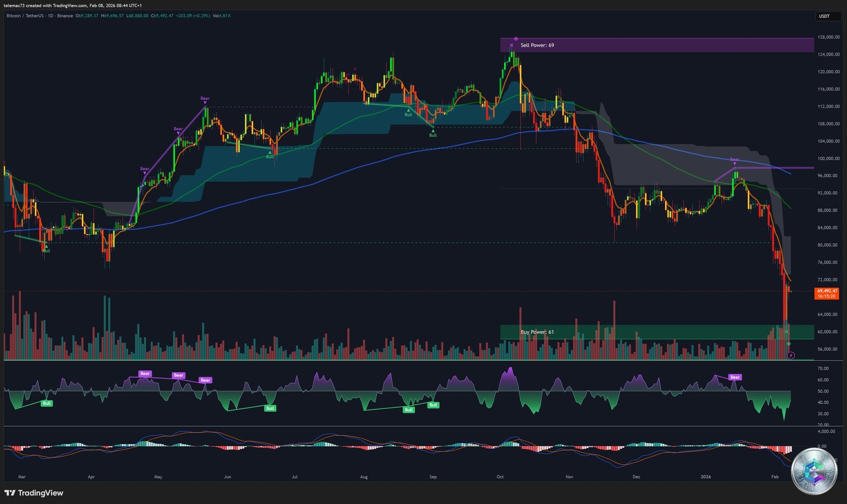This screenshot has height=504, width=847.
Task: Click the Oct label on the time axis
Action: pos(500,477)
